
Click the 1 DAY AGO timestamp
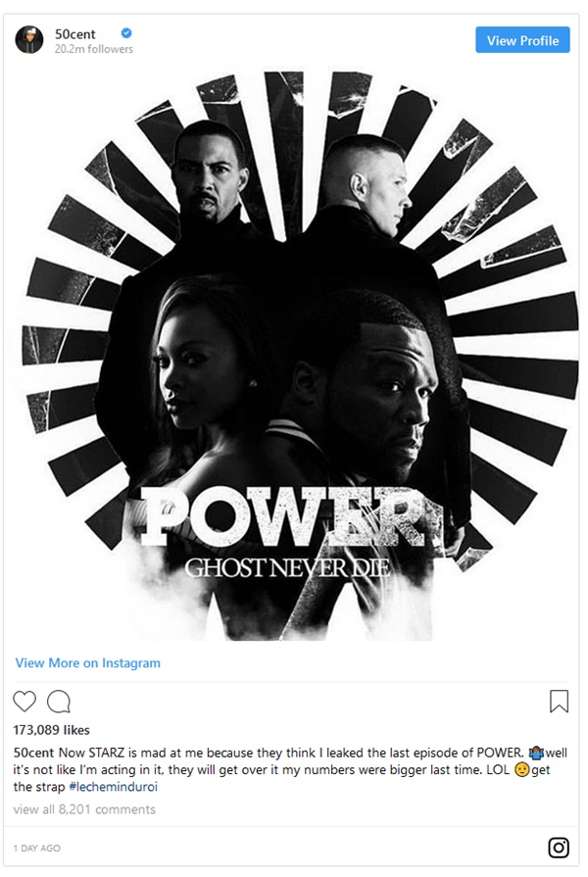click(x=37, y=848)
